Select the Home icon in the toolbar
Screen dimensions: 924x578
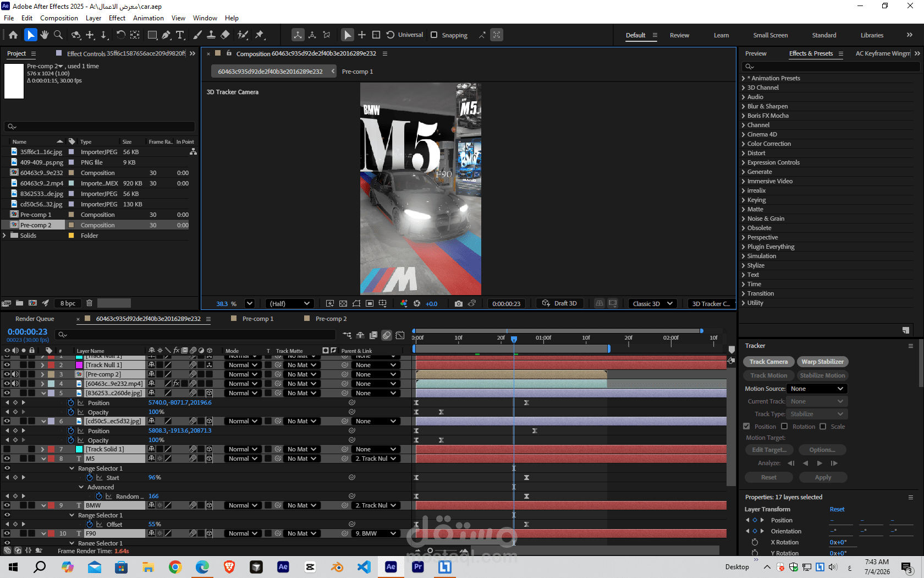coord(13,35)
